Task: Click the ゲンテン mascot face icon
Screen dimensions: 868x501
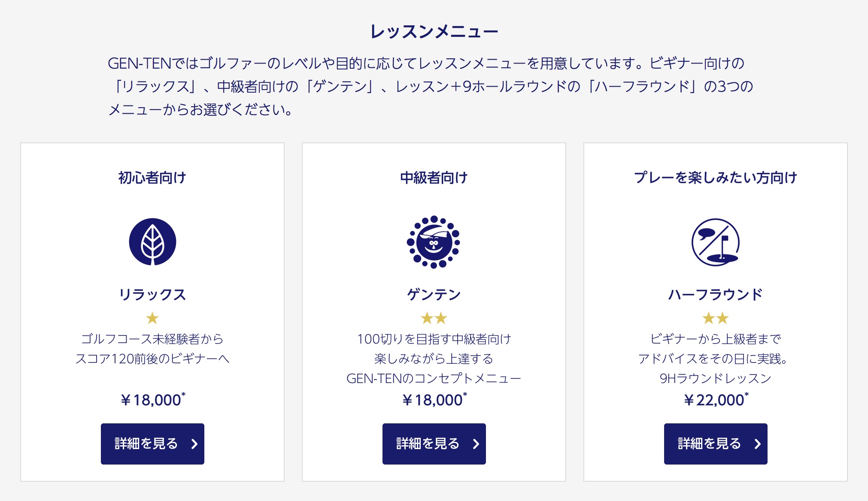Action: point(434,242)
